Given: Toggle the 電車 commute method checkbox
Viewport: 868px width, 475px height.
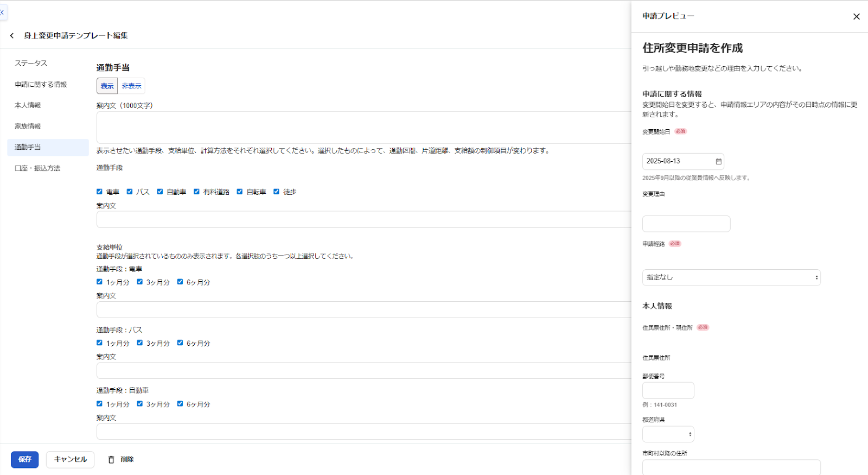Looking at the screenshot, I should (99, 192).
